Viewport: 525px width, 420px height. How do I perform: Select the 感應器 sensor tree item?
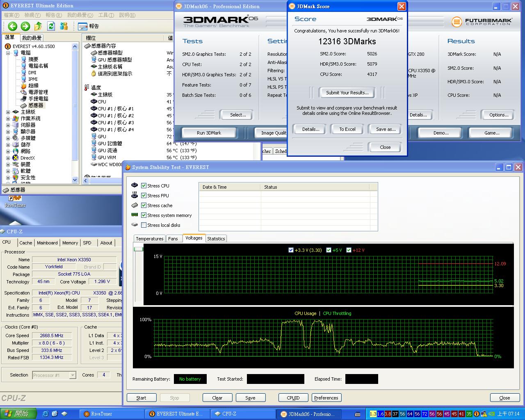36,105
